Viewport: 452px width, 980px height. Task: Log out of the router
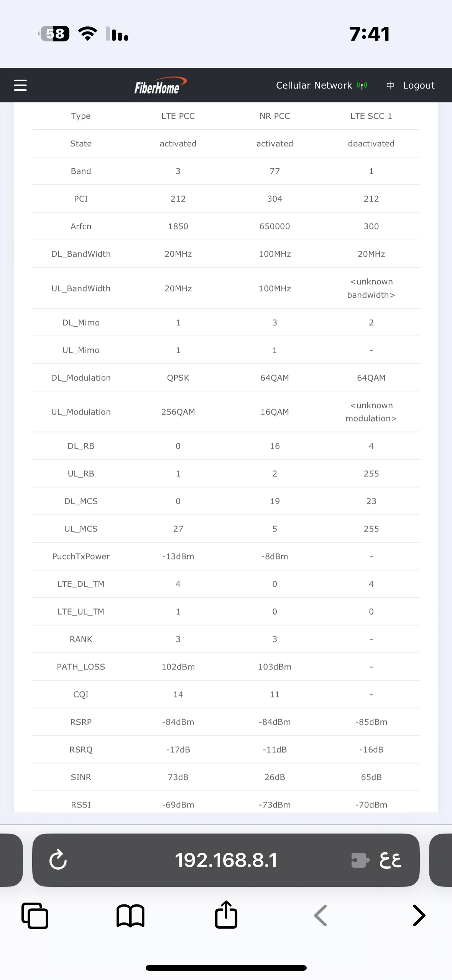[x=419, y=86]
